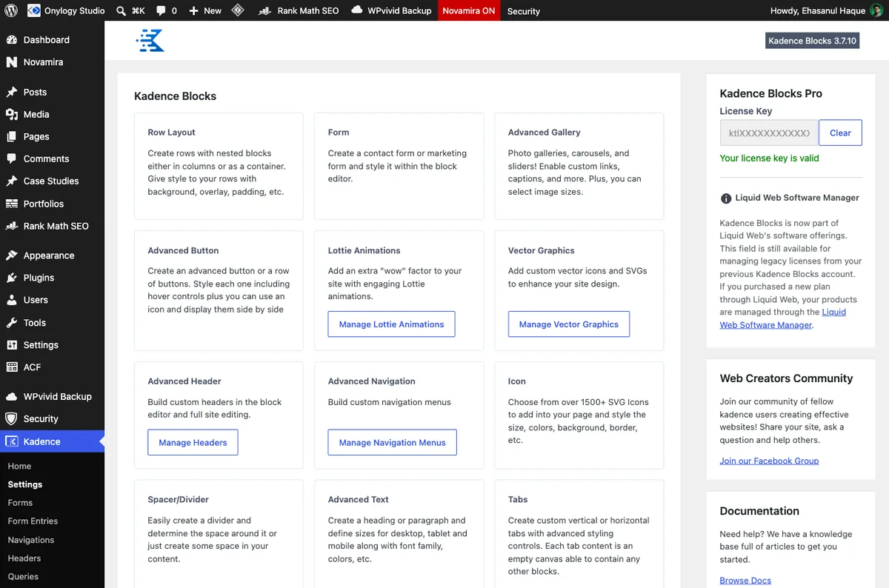Click the Kadence K icon in sidebar

pos(11,441)
